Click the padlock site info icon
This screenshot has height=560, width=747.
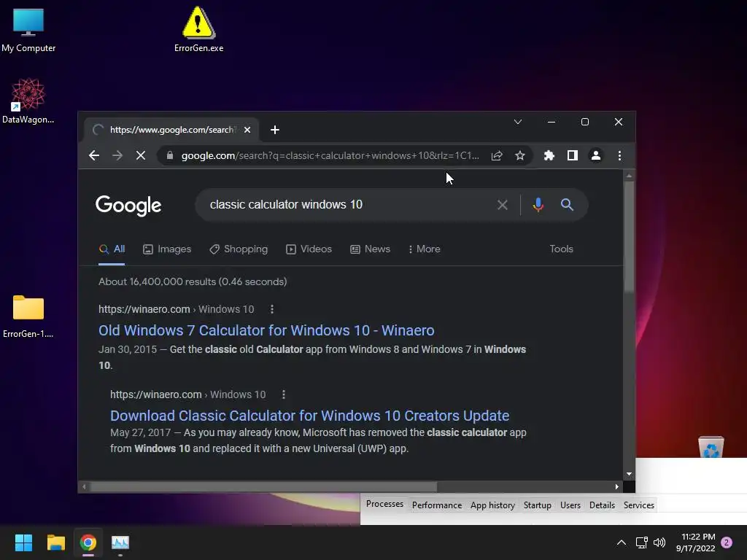[x=169, y=155]
